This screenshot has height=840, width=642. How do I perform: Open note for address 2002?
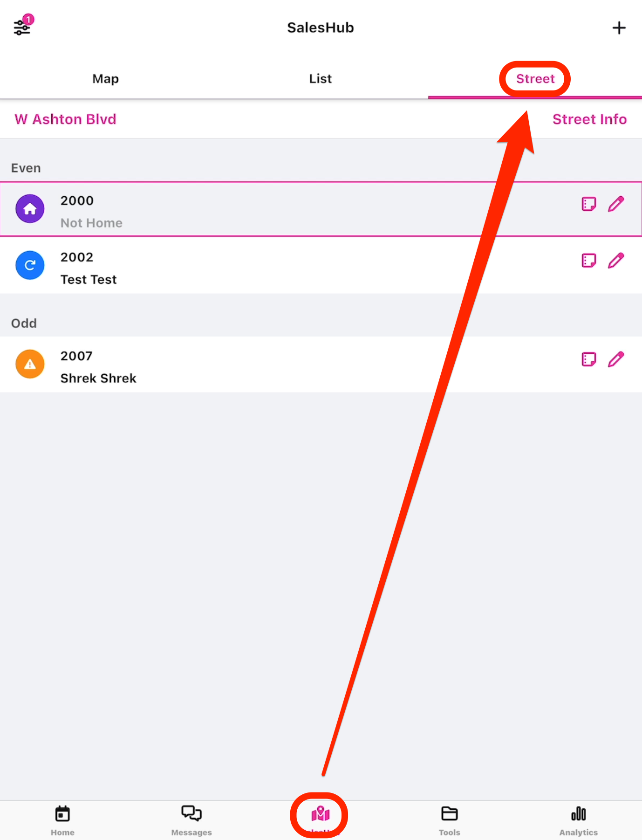click(589, 261)
